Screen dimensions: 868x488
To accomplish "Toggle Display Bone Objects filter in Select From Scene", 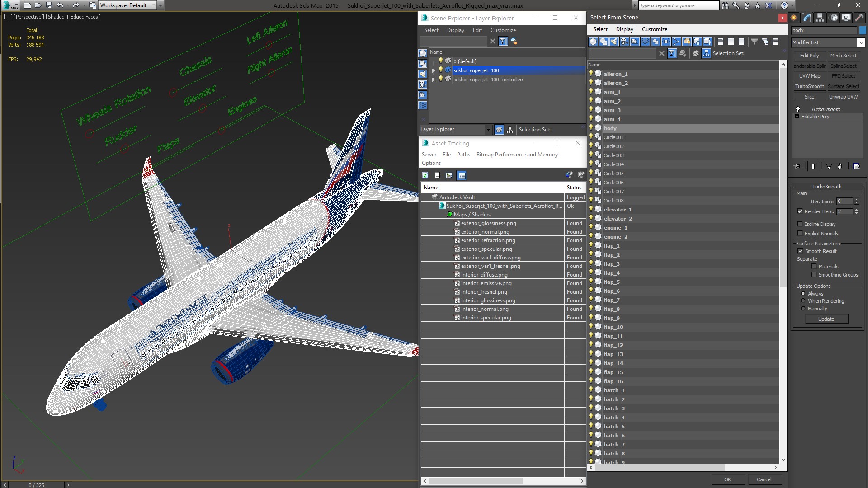I will pos(676,42).
